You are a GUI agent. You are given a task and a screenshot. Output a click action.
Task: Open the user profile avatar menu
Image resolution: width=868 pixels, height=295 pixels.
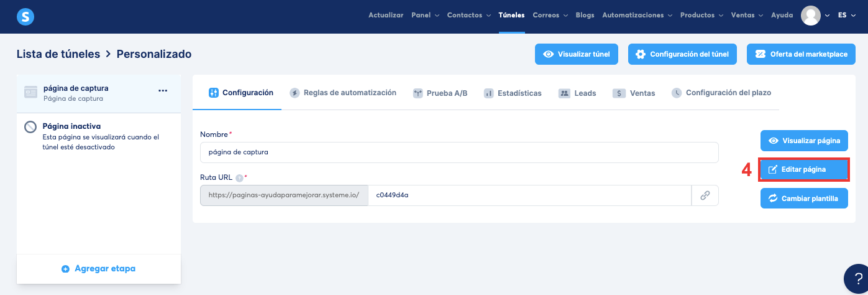(811, 16)
